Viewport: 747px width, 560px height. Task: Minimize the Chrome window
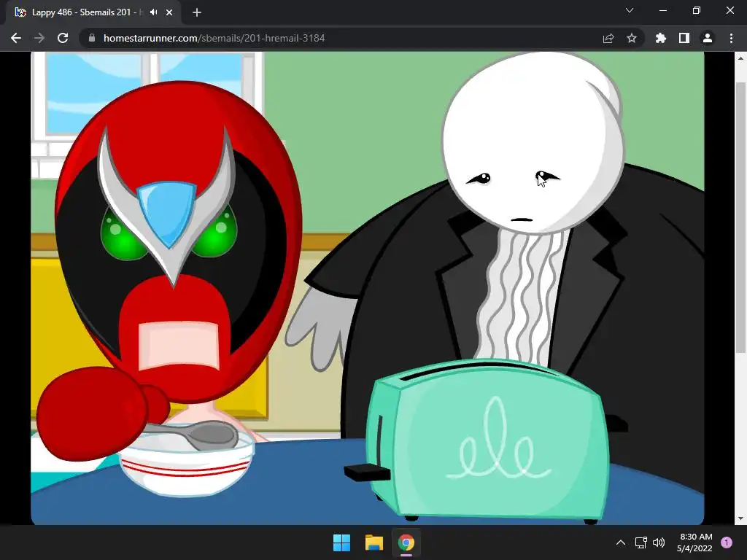663,10
